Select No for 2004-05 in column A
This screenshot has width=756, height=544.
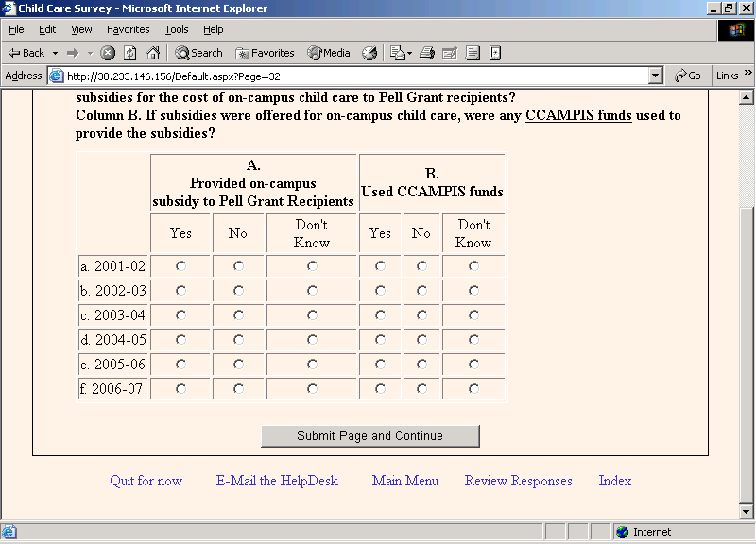(x=238, y=340)
